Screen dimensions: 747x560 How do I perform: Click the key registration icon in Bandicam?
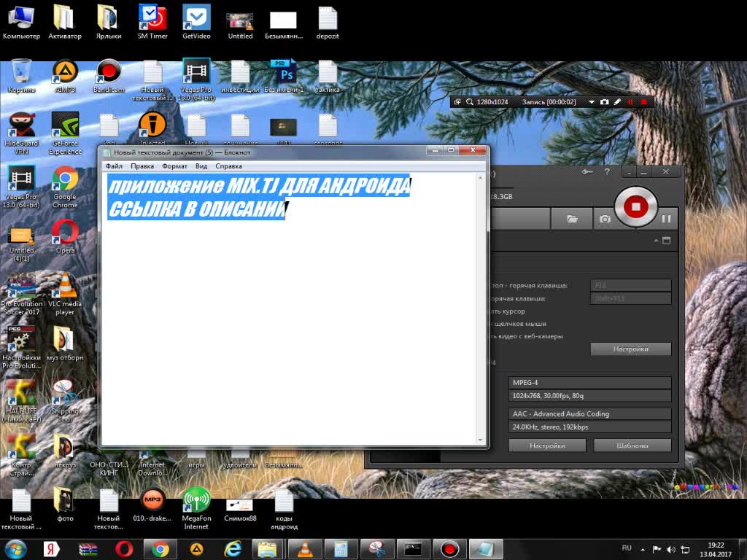pos(588,172)
